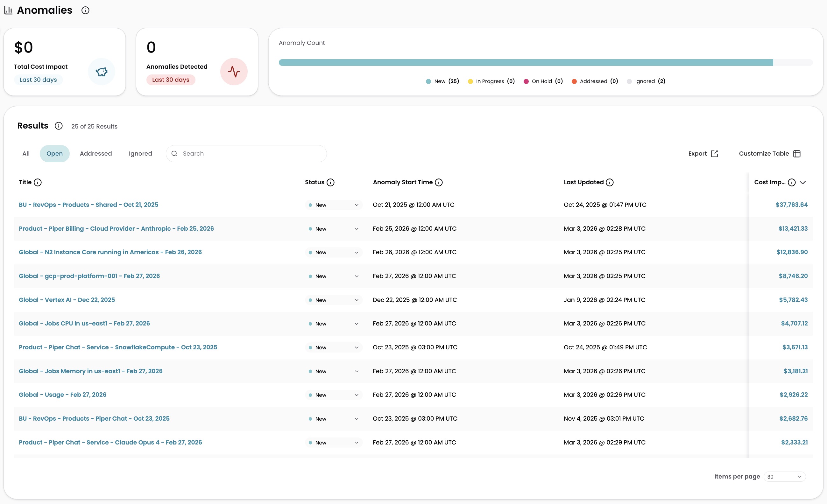Screen dimensions: 827x504
Task: Open Piper Billing Cloud Provider Anthropic anomaly
Action: coord(116,228)
